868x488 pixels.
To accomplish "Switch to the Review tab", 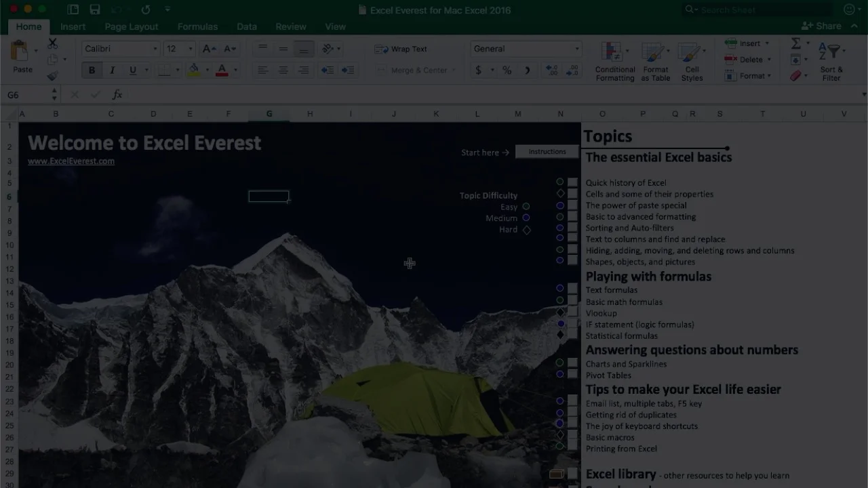I will click(x=291, y=26).
